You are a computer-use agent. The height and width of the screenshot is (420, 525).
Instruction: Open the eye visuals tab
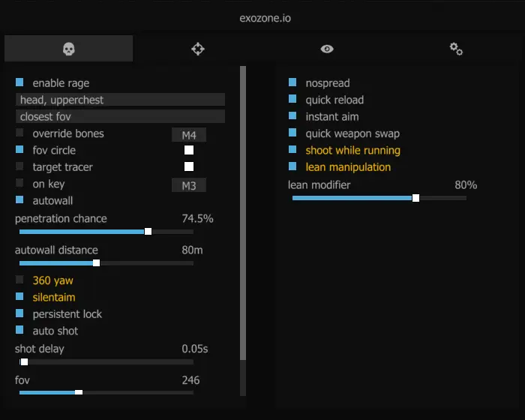pyautogui.click(x=327, y=49)
